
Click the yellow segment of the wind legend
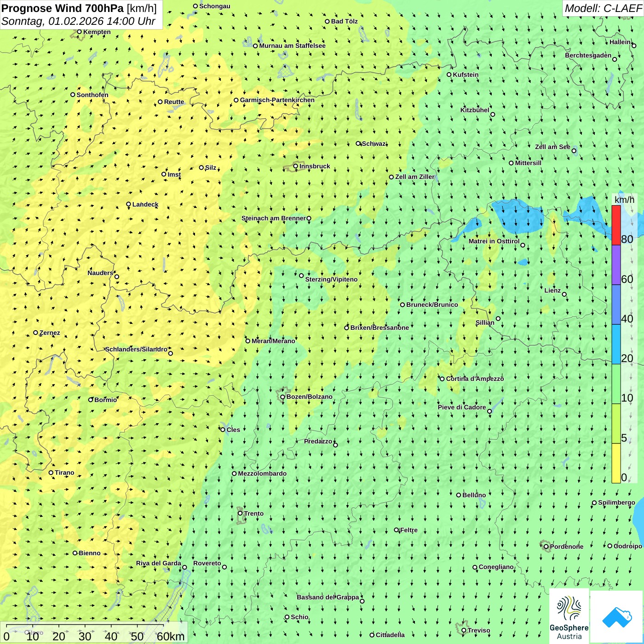pyautogui.click(x=616, y=463)
